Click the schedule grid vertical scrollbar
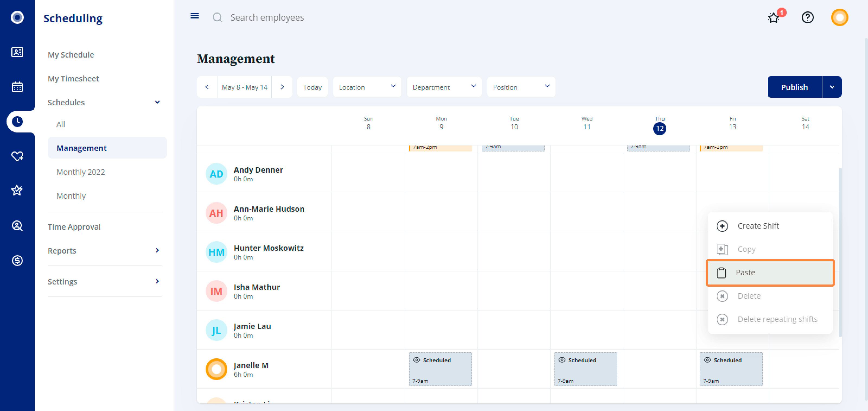This screenshot has width=868, height=411. [x=840, y=252]
